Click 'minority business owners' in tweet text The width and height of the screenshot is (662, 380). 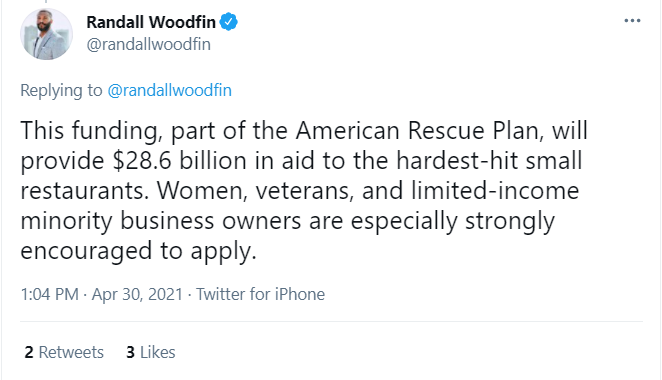160,221
